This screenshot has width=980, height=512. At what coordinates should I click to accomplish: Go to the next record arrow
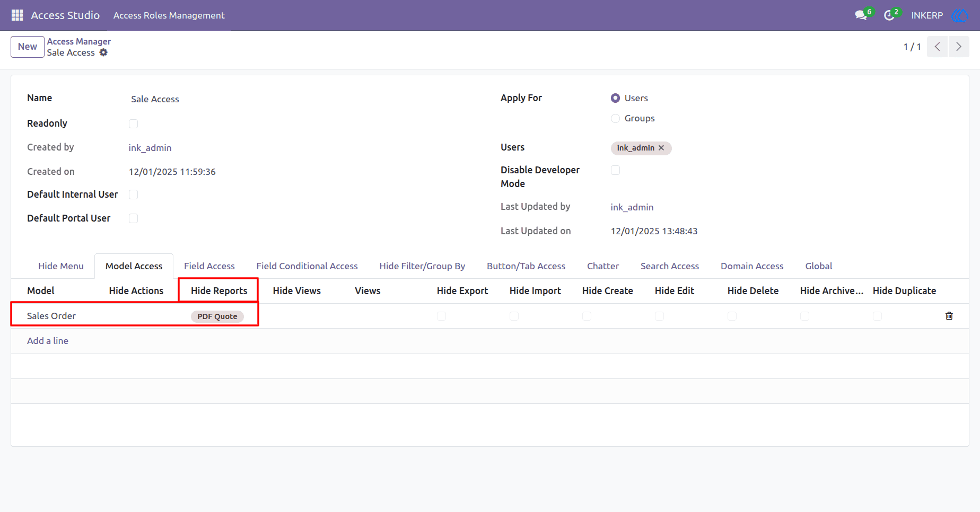point(959,47)
